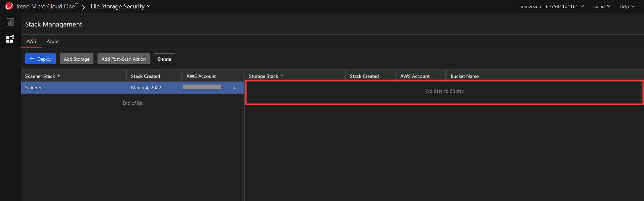The height and width of the screenshot is (201, 644).
Task: Click the breadcrumb arrow after Cloud One
Action: (84, 7)
